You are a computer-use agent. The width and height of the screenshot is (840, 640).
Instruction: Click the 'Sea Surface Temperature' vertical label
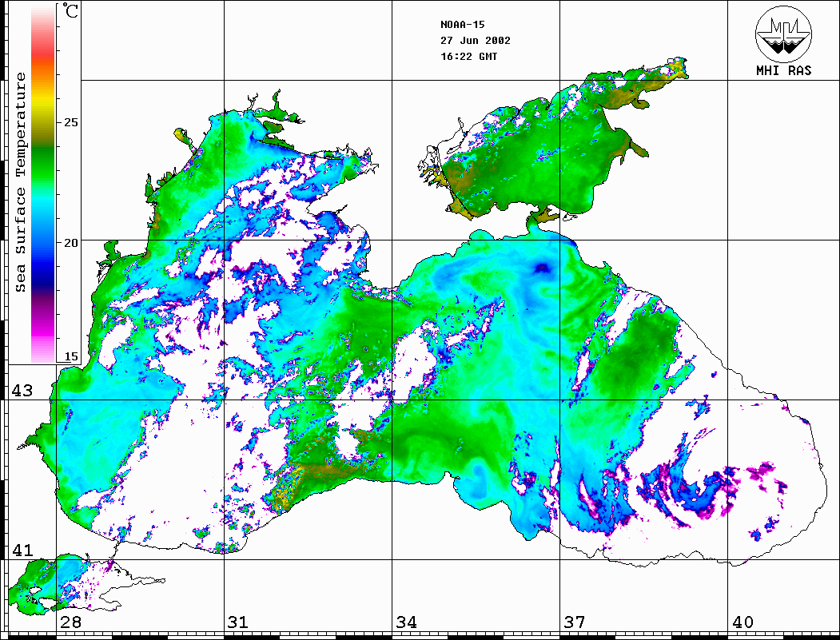click(20, 183)
